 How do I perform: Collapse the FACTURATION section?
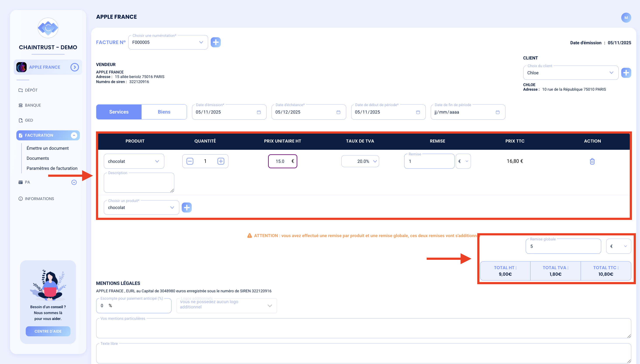point(74,135)
